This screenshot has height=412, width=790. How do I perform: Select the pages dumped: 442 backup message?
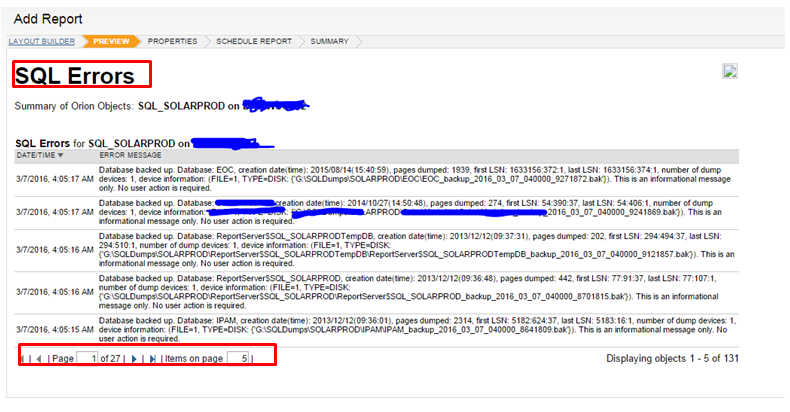pos(409,292)
